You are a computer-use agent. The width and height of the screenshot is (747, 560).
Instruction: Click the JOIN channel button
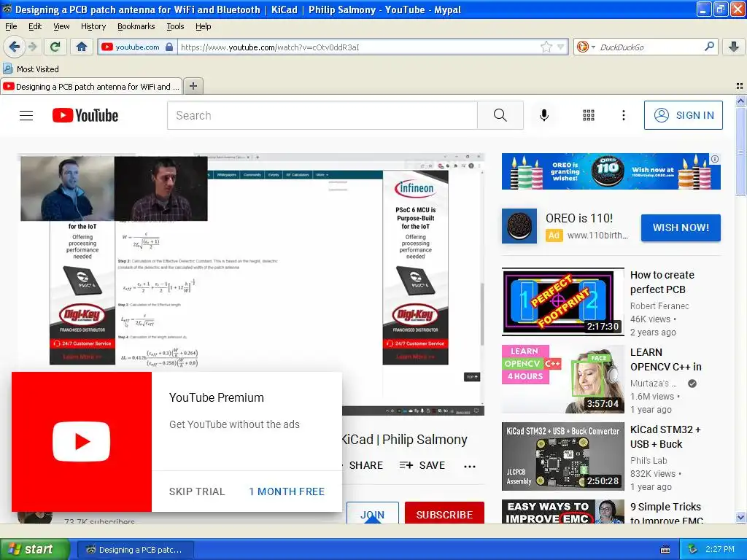[x=373, y=513]
